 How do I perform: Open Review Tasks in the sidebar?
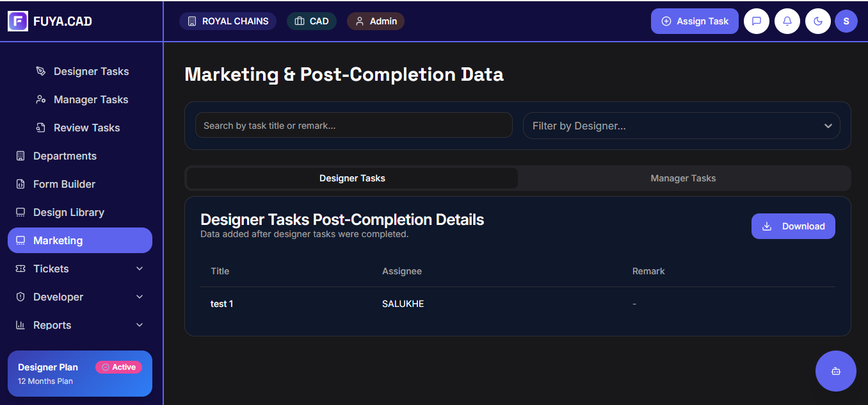point(86,128)
